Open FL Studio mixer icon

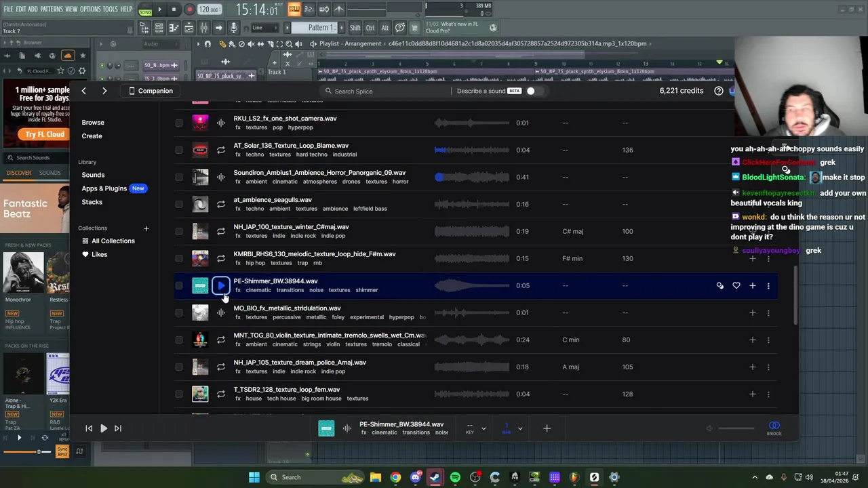[x=203, y=28]
